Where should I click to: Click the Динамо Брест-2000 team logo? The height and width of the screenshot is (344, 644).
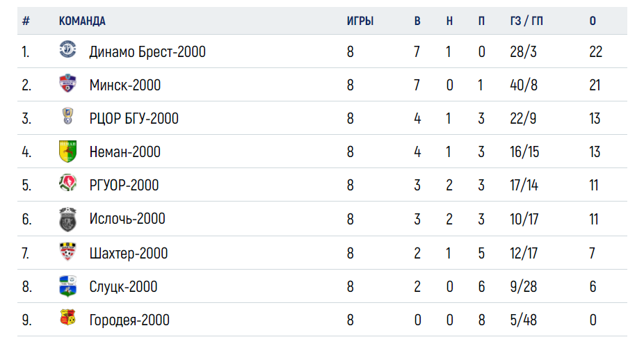pos(67,49)
